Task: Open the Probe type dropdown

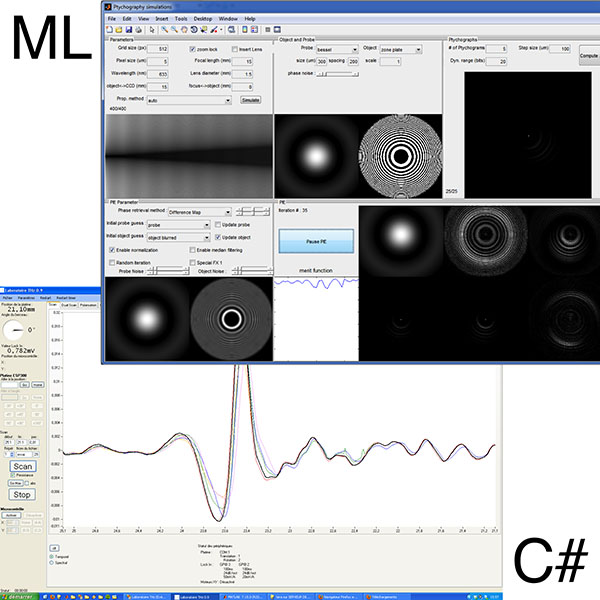Action: pyautogui.click(x=337, y=49)
